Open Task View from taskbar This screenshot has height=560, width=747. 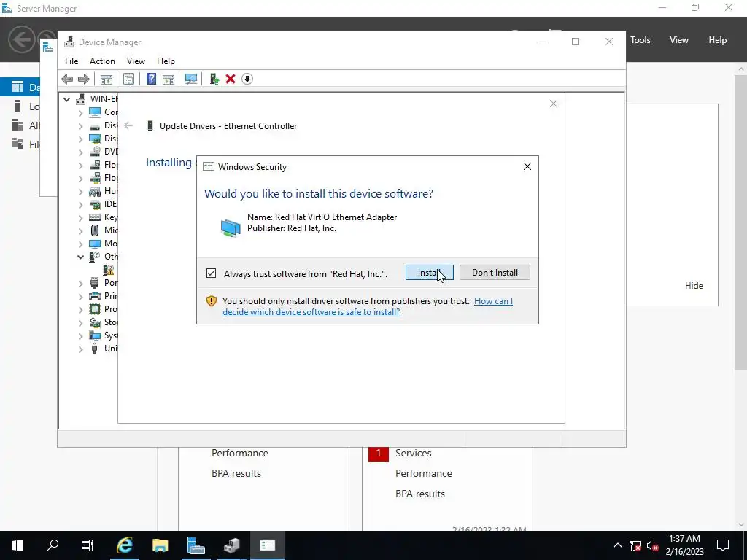click(x=88, y=545)
